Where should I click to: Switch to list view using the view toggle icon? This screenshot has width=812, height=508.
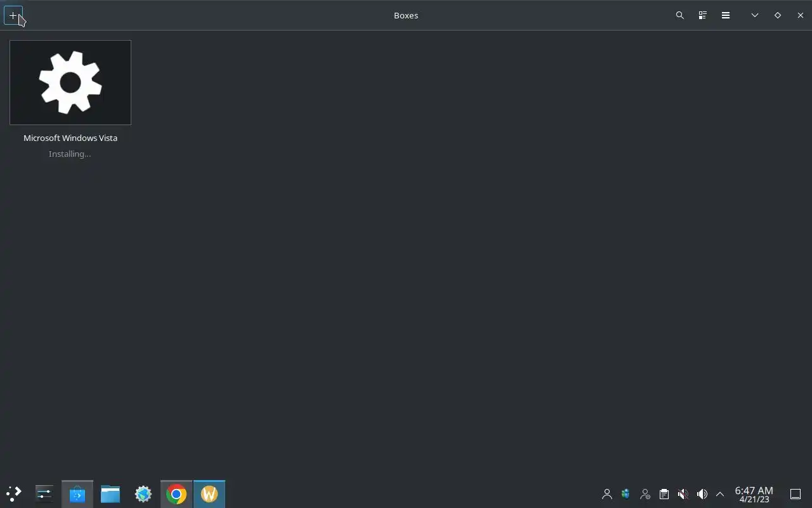(x=703, y=15)
